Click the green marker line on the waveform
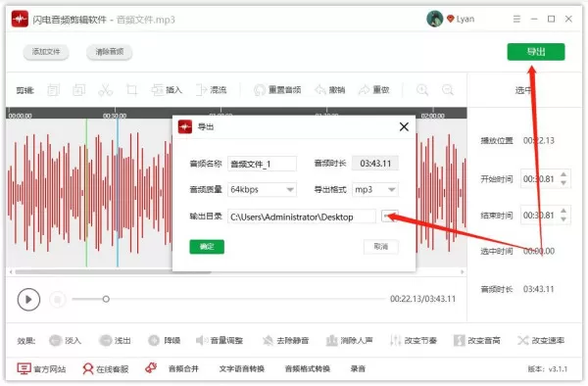This screenshot has height=386, width=588. tap(86, 193)
